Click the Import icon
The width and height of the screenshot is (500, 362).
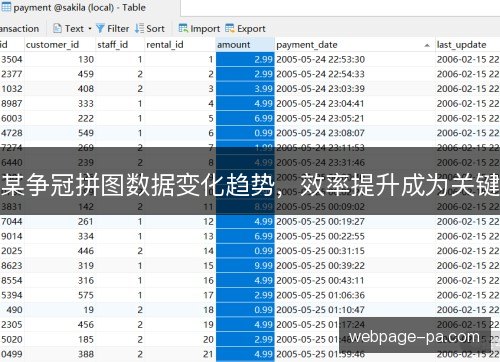(183, 29)
